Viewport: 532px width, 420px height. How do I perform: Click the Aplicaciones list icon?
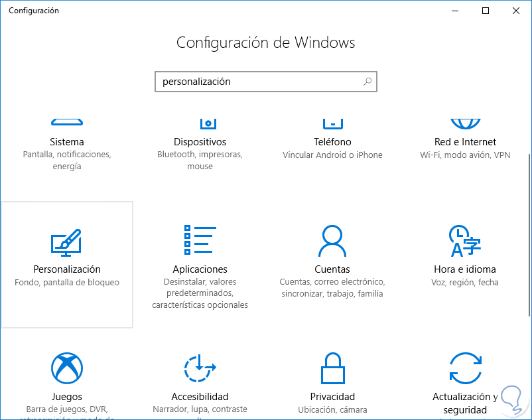(x=200, y=240)
